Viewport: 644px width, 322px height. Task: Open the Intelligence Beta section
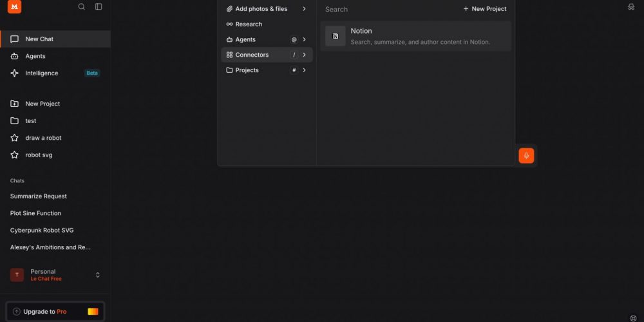[x=42, y=73]
